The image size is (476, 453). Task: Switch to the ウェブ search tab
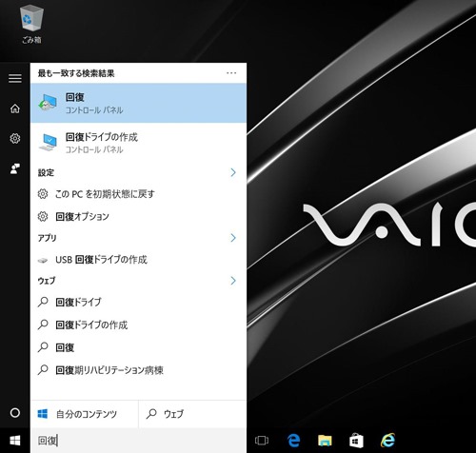tap(192, 414)
